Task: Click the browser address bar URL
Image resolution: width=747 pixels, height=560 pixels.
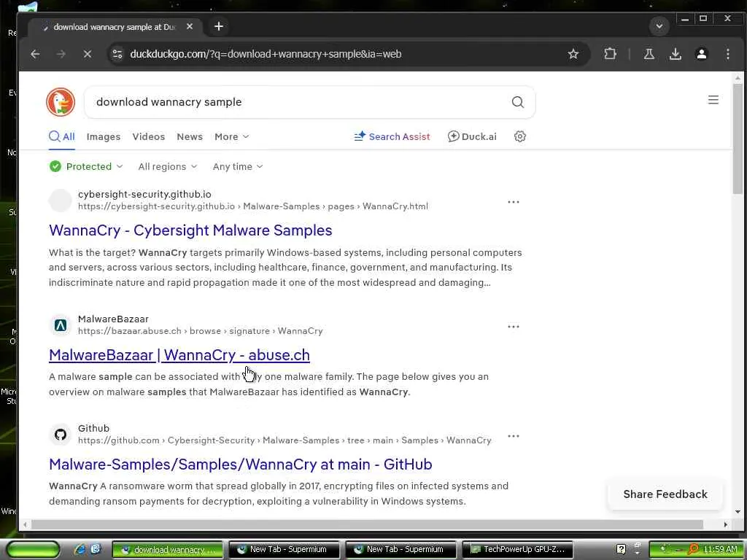Action: (x=266, y=54)
